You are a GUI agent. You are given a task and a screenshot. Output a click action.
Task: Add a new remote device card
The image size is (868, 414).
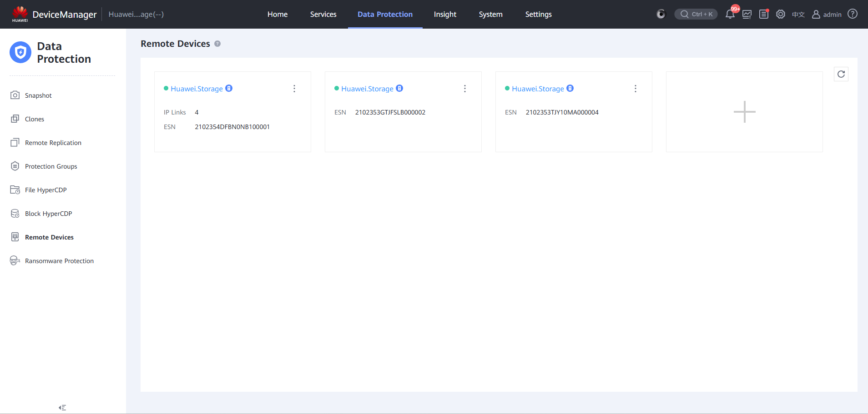(x=744, y=112)
